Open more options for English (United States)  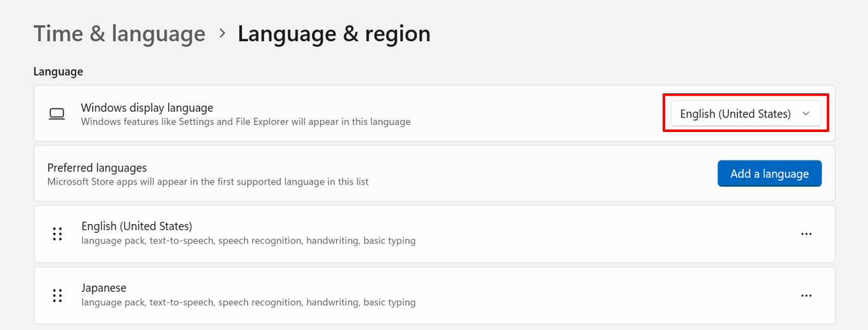tap(806, 234)
